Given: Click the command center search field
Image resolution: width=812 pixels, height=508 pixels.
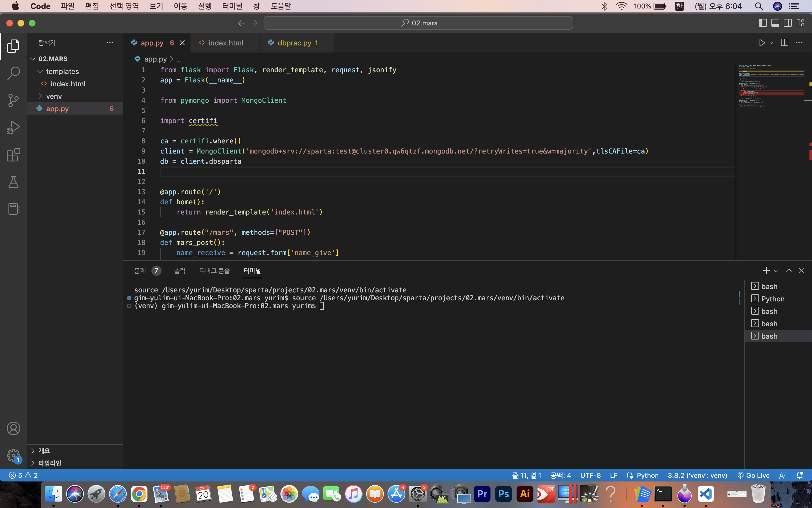Looking at the screenshot, I should coord(418,23).
